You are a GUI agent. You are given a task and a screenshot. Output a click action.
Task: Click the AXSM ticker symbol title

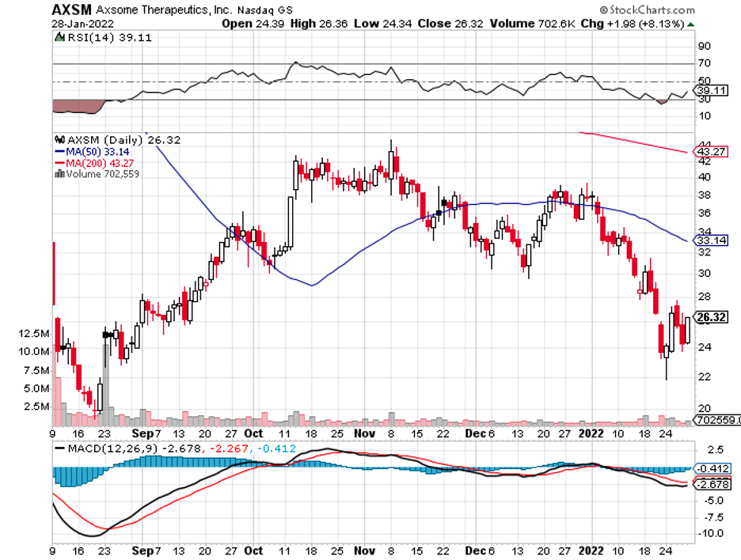pos(70,9)
